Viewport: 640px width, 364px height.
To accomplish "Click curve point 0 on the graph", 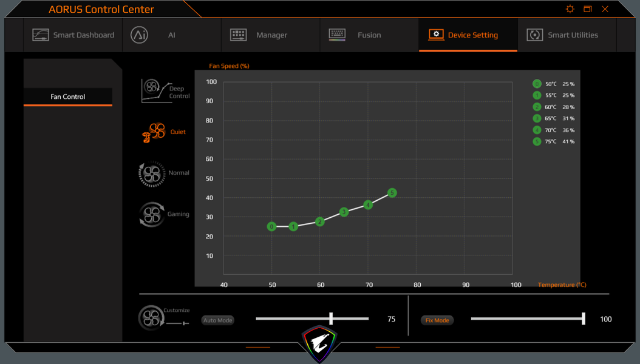I will (x=271, y=227).
